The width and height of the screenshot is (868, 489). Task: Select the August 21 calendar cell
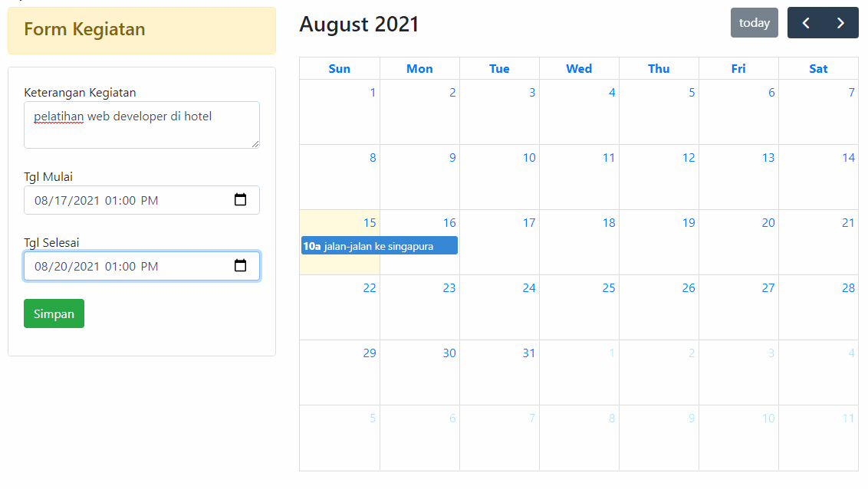pos(818,249)
